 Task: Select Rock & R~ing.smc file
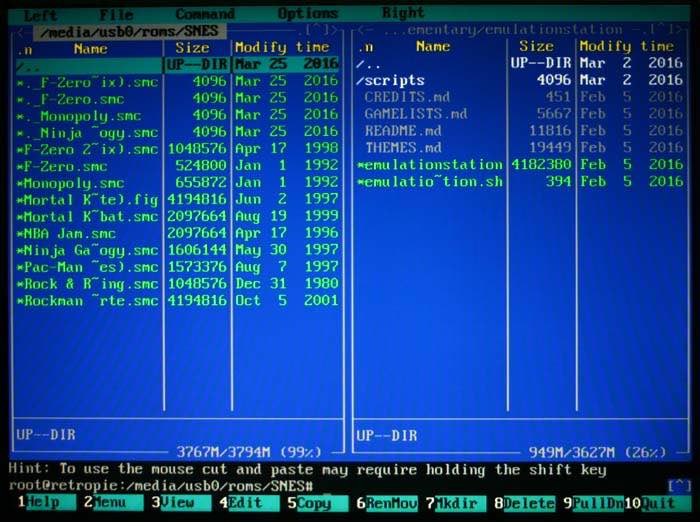click(x=177, y=284)
